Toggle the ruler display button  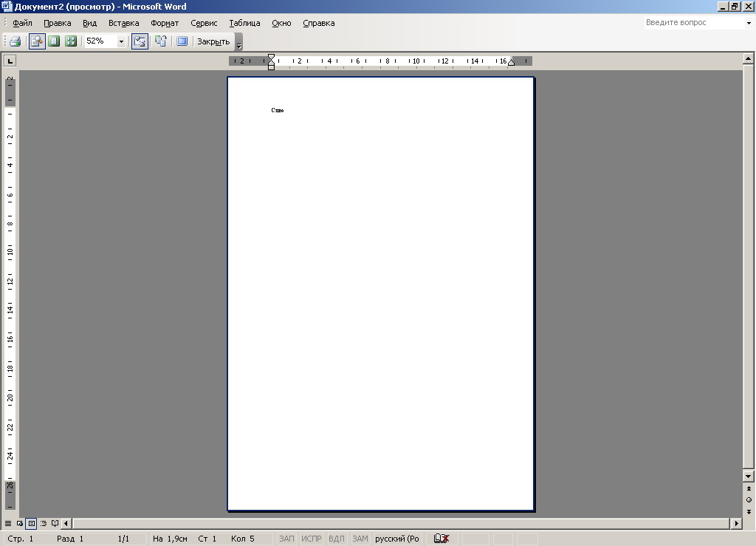coord(140,41)
